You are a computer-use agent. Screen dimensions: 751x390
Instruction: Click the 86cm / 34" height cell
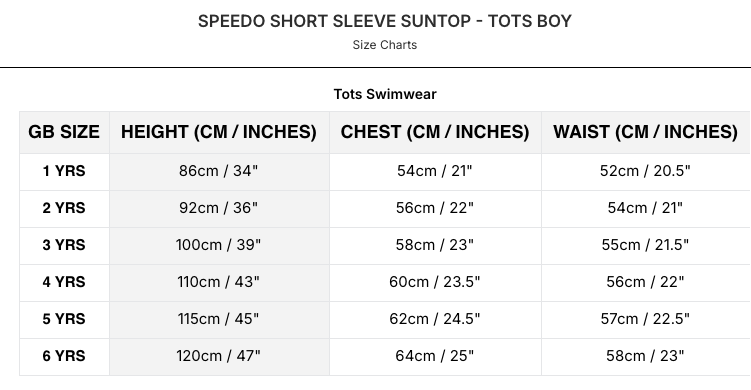tap(219, 171)
